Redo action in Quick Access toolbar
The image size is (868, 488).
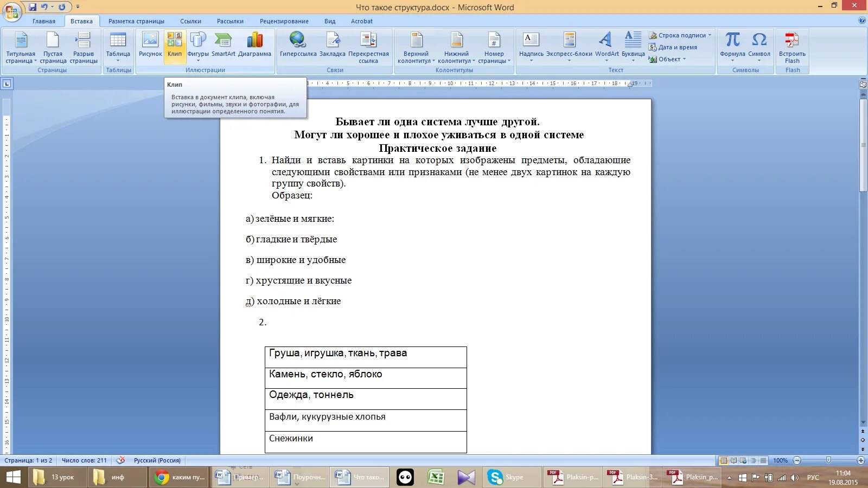[62, 7]
